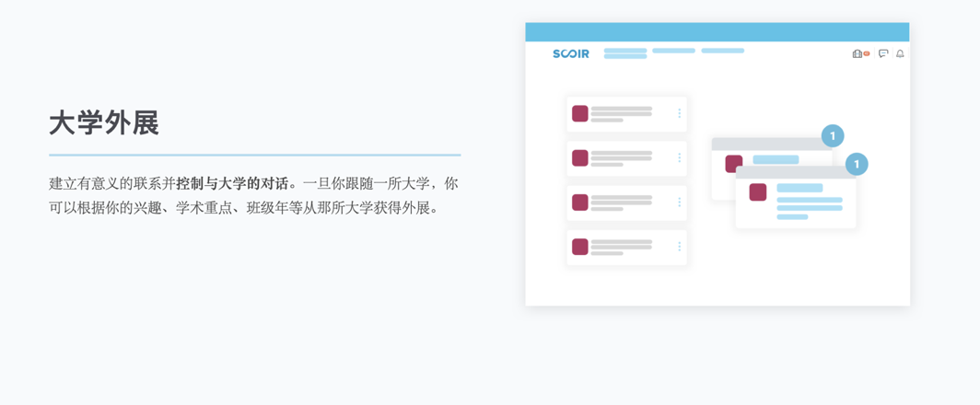Open the chat message icon
This screenshot has width=980, height=405.
click(883, 53)
